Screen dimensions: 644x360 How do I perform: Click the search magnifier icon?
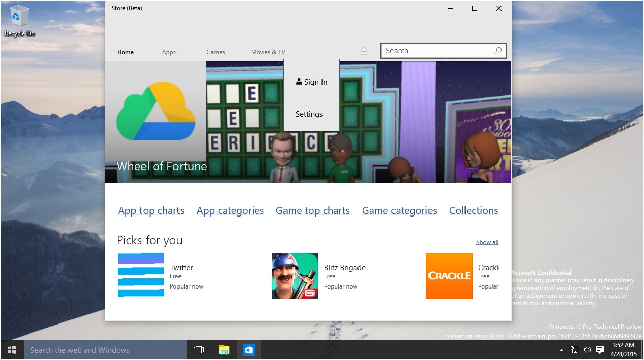498,51
